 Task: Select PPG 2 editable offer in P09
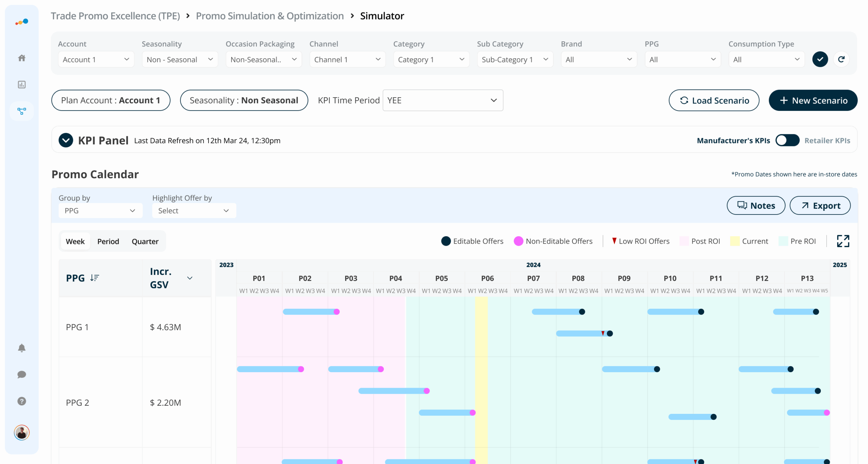point(631,369)
